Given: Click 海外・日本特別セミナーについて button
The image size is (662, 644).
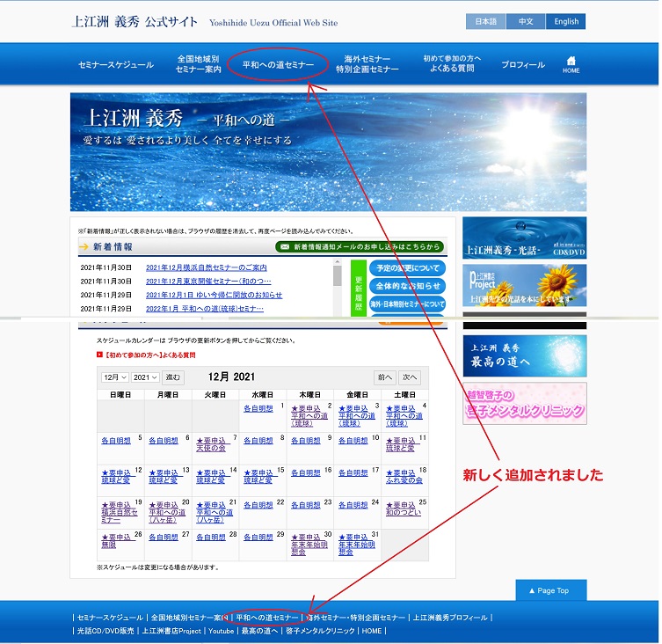Looking at the screenshot, I should point(407,304).
